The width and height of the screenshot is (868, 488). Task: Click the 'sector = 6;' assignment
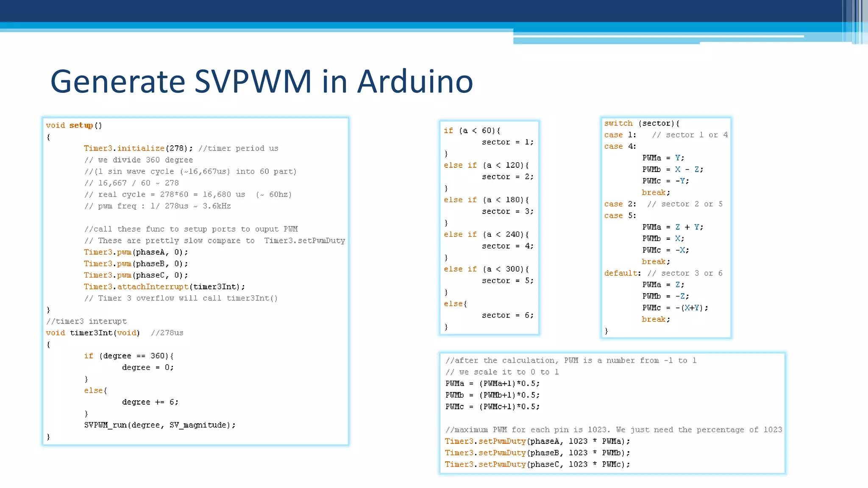click(507, 315)
